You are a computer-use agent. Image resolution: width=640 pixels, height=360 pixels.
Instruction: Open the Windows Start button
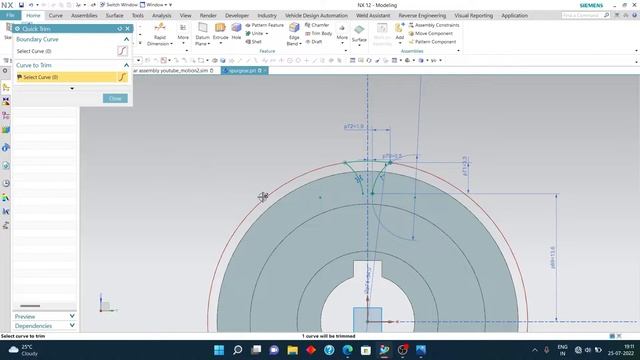[x=219, y=350]
